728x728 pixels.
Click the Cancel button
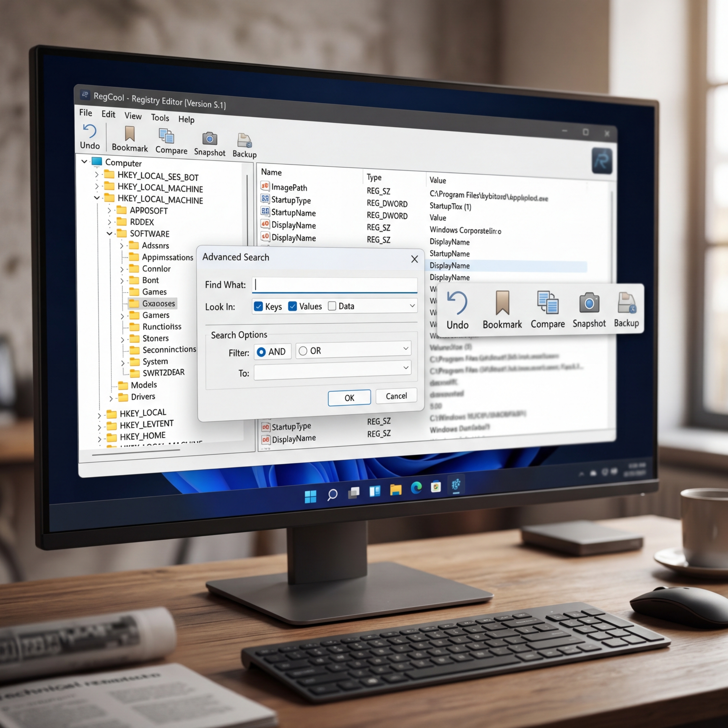point(396,396)
